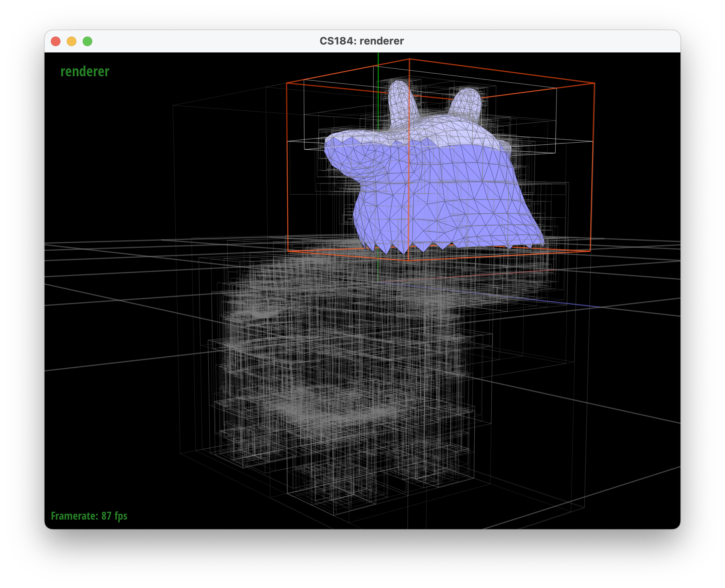Viewport: 725px width, 588px height.
Task: Click the red close window button
Action: point(56,41)
